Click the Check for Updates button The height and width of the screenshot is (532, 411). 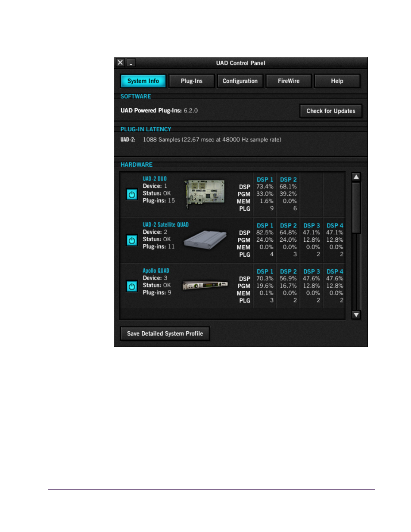(331, 111)
